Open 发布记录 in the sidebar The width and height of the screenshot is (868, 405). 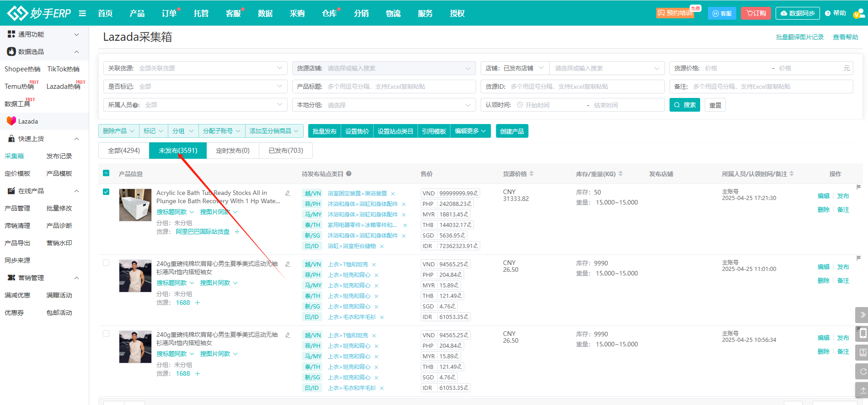coord(59,156)
